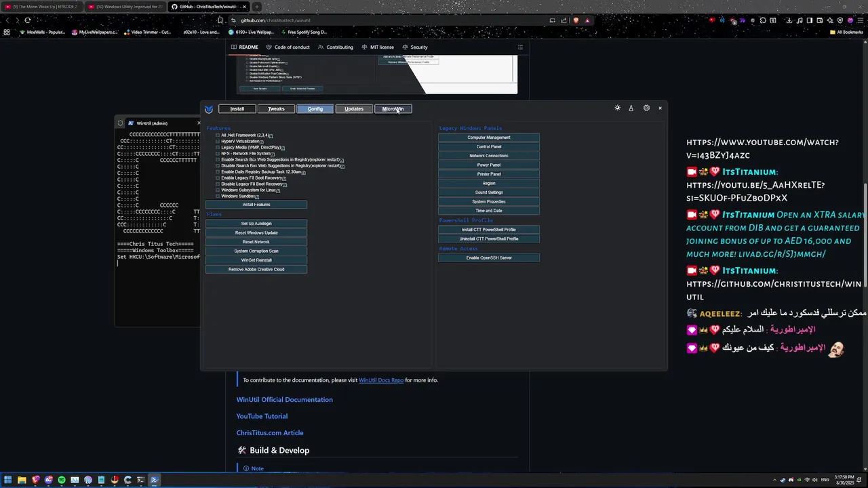Open the Notepad taskbar icon

click(101, 480)
